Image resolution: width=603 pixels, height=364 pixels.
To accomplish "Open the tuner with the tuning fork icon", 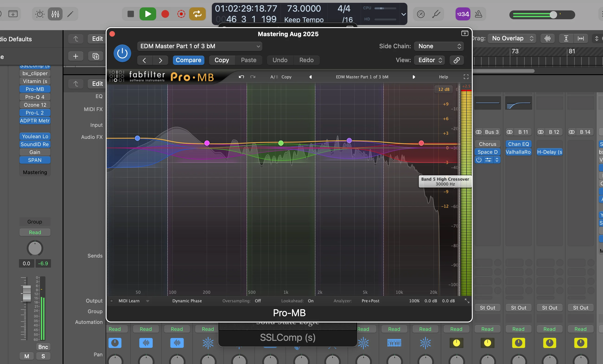I will coord(436,14).
